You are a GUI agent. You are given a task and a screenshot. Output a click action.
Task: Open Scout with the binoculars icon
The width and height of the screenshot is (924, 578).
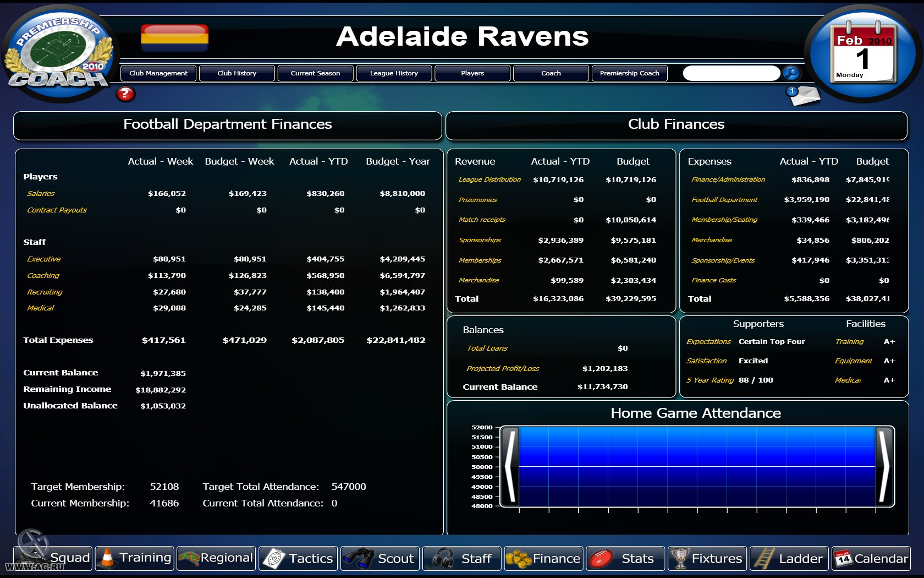point(380,558)
